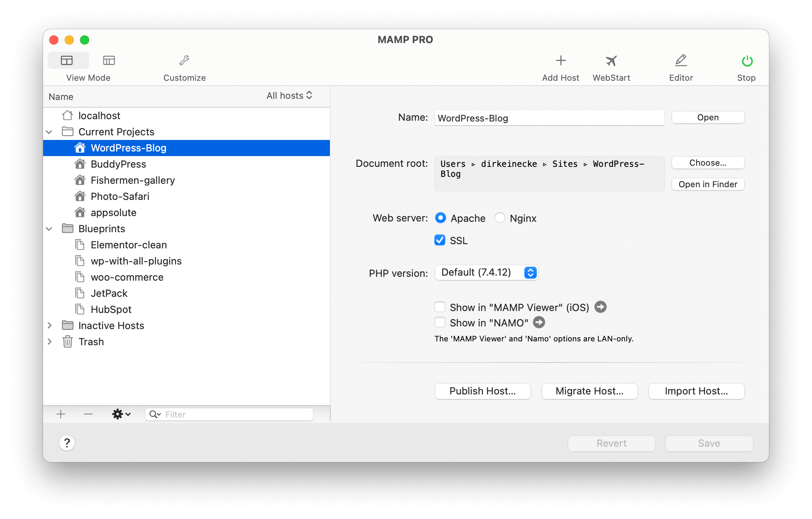Select the BuddyPress host label
This screenshot has width=812, height=519.
[118, 164]
